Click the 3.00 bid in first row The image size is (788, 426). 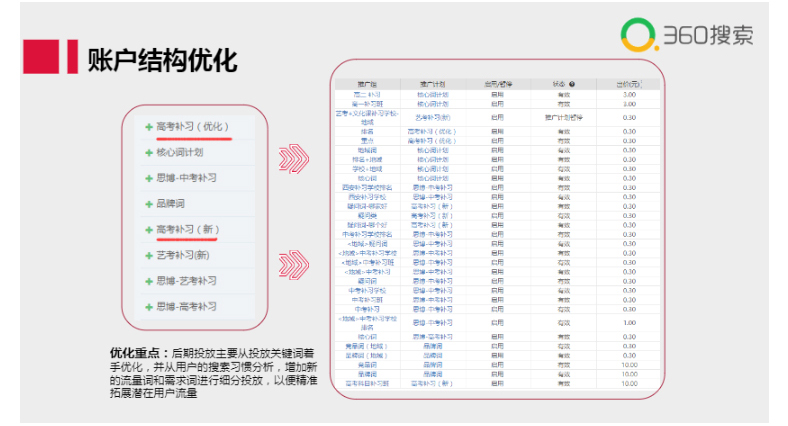click(x=629, y=95)
